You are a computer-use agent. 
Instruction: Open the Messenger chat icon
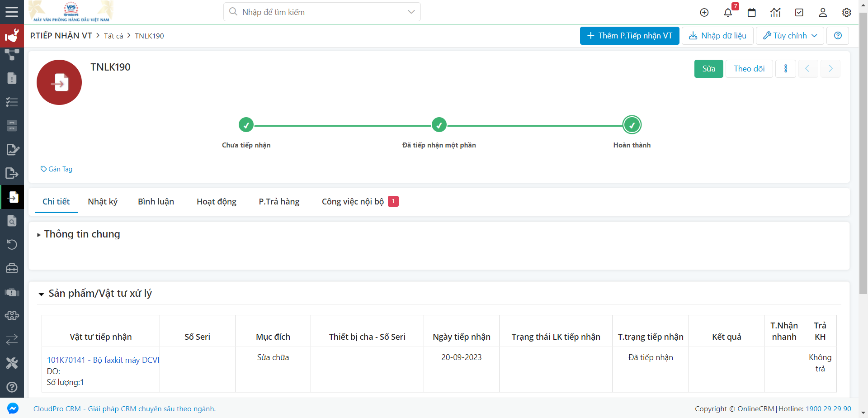coord(13,408)
